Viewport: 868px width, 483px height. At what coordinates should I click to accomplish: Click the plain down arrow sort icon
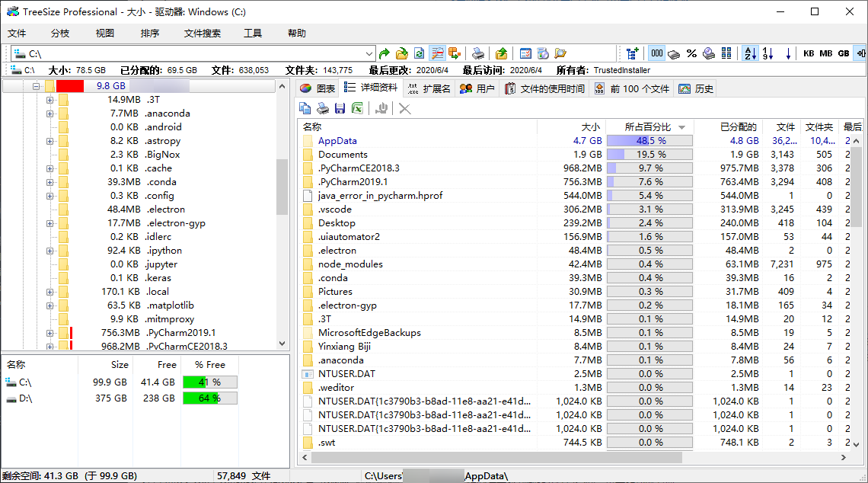(788, 54)
